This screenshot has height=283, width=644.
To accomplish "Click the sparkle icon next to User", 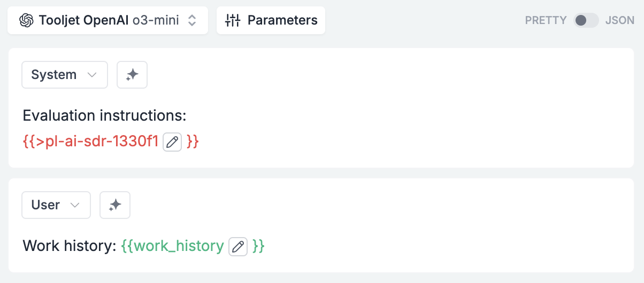I will point(115,205).
